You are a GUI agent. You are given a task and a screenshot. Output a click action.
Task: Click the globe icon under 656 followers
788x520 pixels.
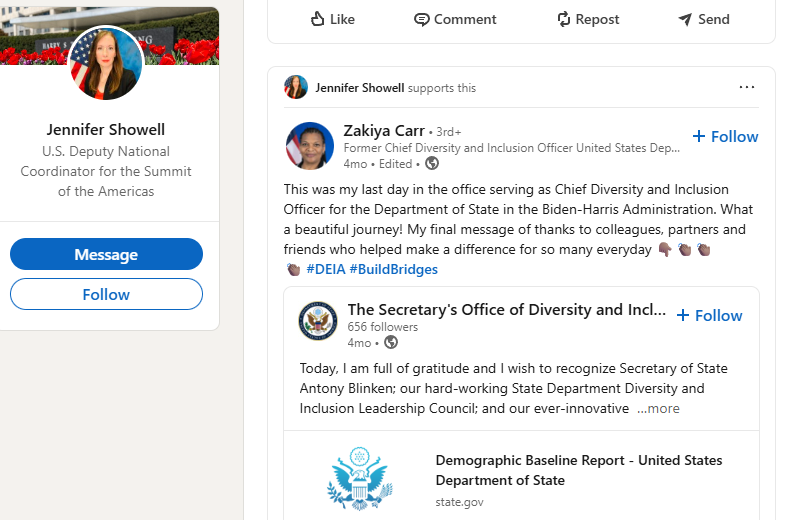(x=390, y=342)
